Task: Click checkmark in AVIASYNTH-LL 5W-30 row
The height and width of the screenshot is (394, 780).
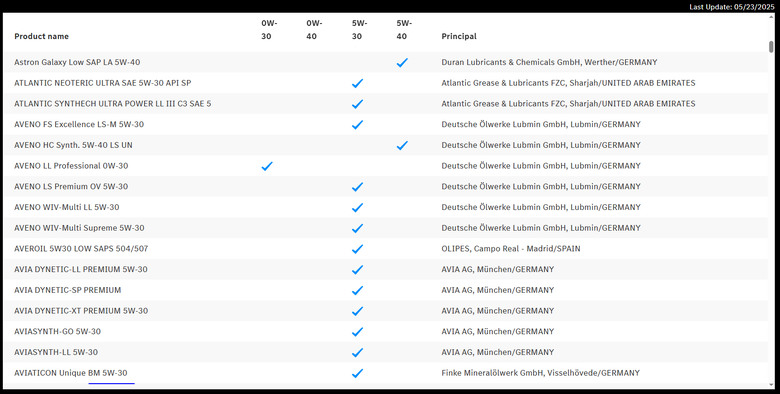Action: pyautogui.click(x=357, y=353)
